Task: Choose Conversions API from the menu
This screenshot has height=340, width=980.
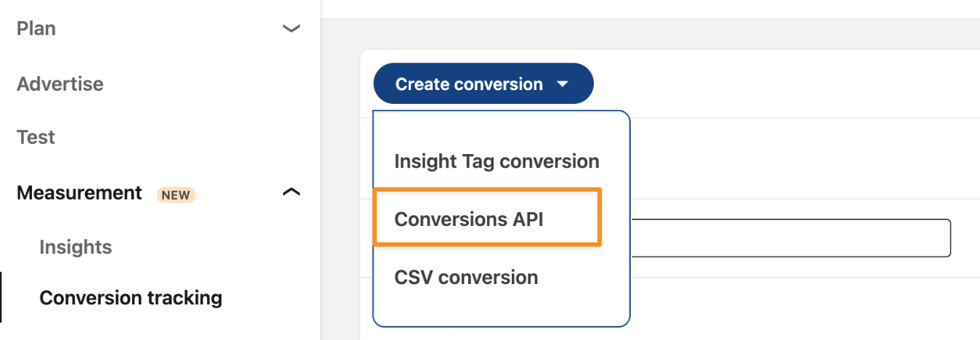Action: 468,219
